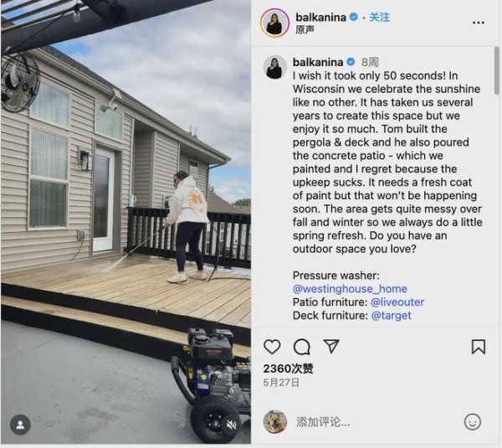Open balkanina story avatar in header
The image size is (502, 448).
point(274,23)
